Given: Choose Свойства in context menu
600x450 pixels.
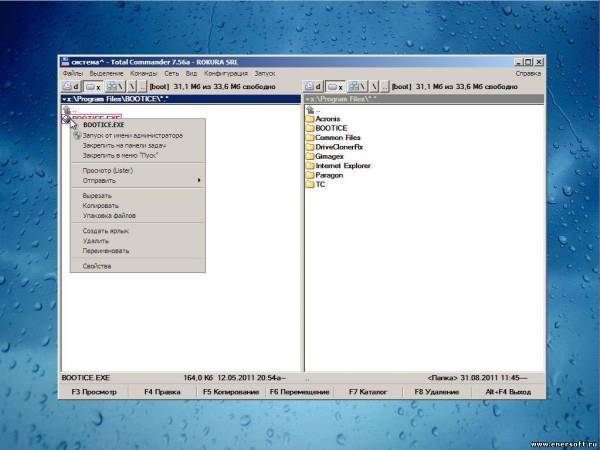Looking at the screenshot, I should tap(138, 266).
